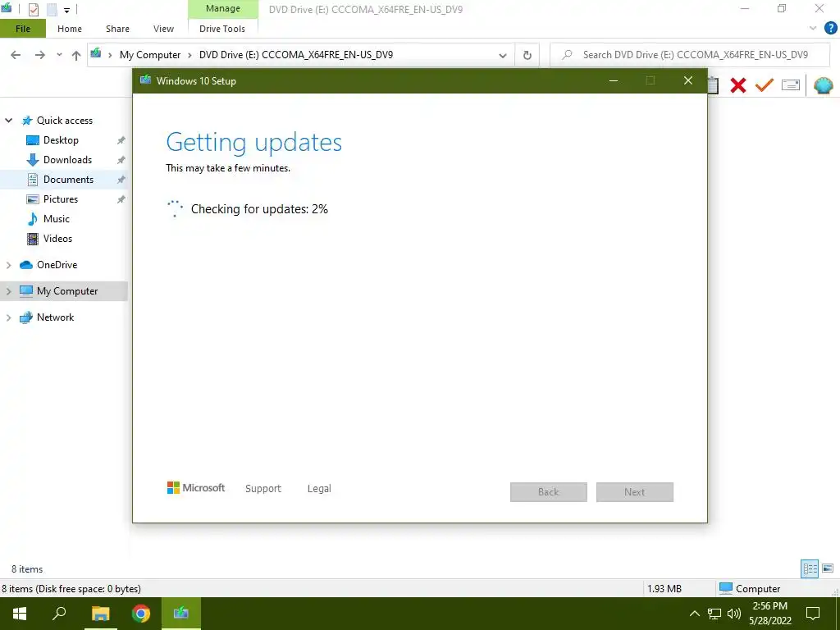Viewport: 840px width, 630px height.
Task: Minimize the Windows 10 Setup dialog
Action: pos(614,81)
